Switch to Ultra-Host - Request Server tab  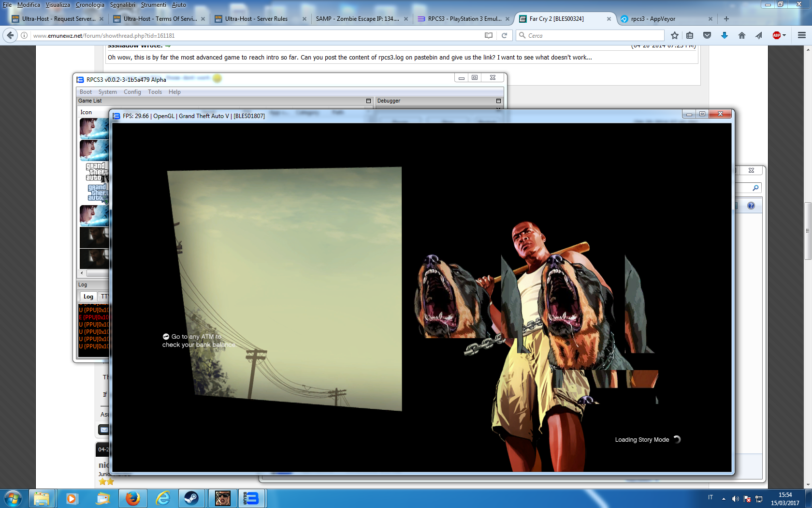(x=58, y=19)
